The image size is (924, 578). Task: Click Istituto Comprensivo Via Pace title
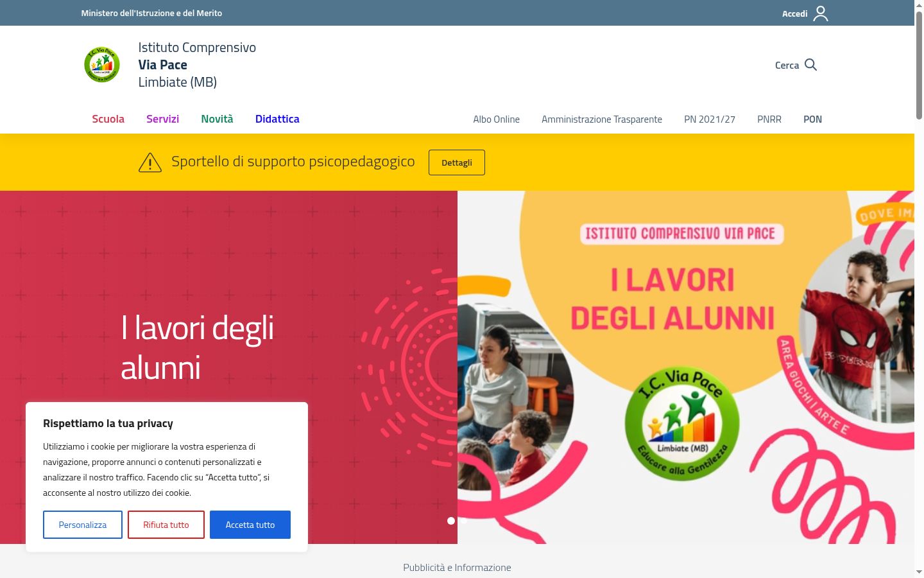197,65
